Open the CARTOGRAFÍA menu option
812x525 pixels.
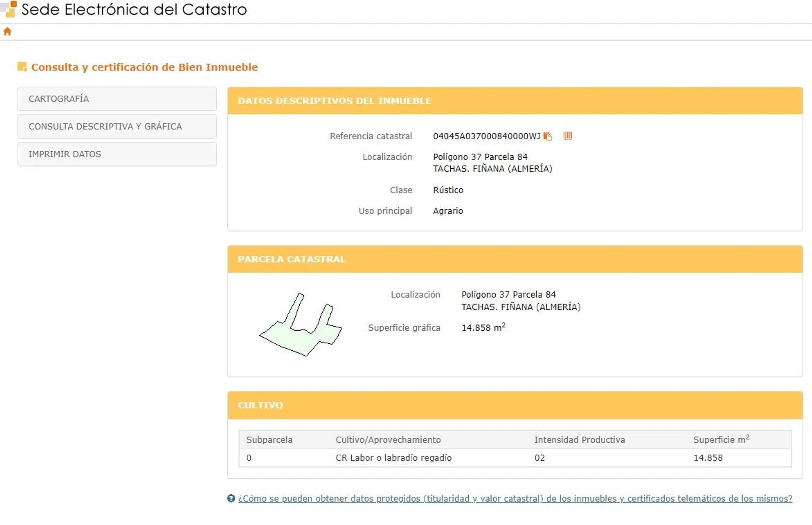(117, 99)
